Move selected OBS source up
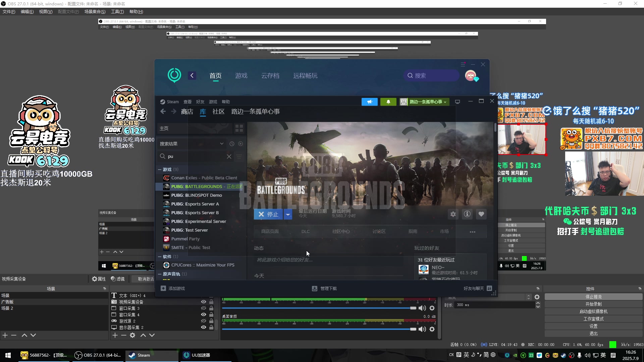644x362 pixels. click(143, 335)
